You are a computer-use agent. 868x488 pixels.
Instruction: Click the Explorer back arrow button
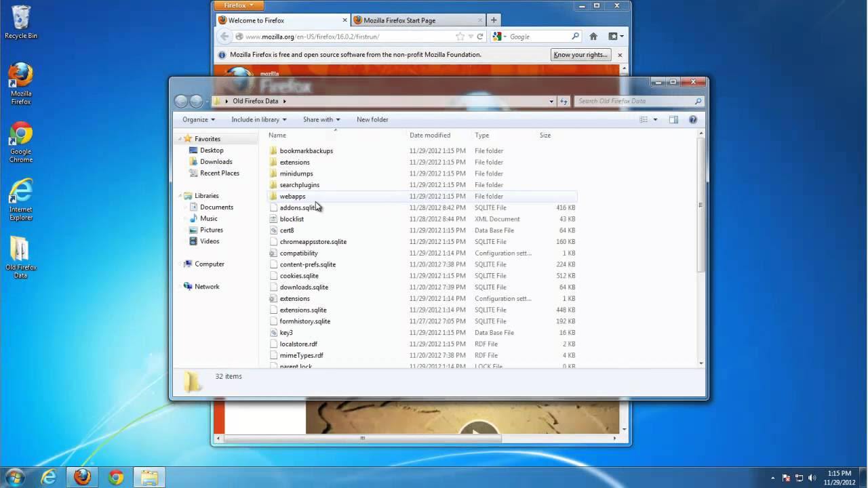(x=181, y=101)
